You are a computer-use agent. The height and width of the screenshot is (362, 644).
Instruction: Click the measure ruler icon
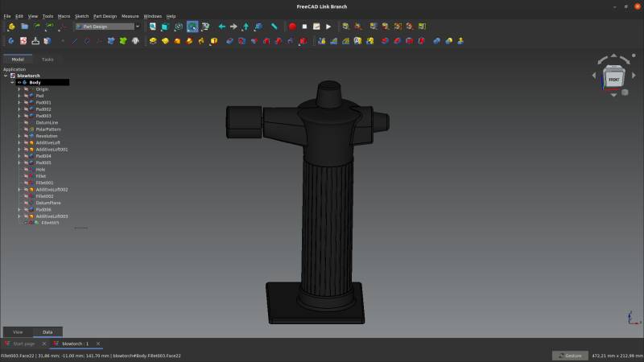[x=274, y=27]
